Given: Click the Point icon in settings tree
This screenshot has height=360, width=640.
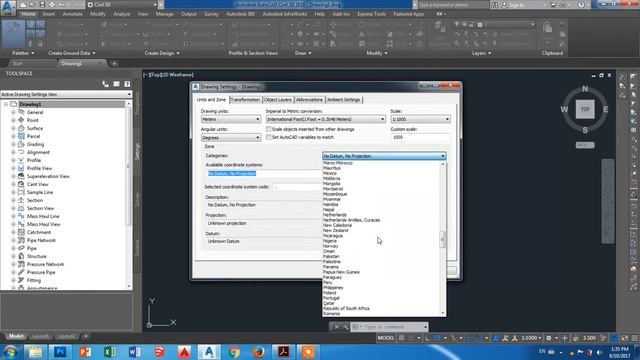Looking at the screenshot, I should [21, 120].
